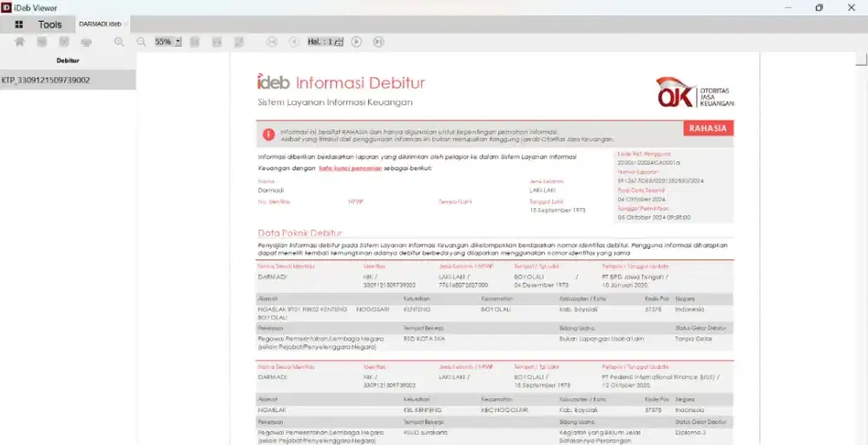Viewport: 868px width, 445px height.
Task: Switch to the DARMADI.ideb tab
Action: pos(99,24)
